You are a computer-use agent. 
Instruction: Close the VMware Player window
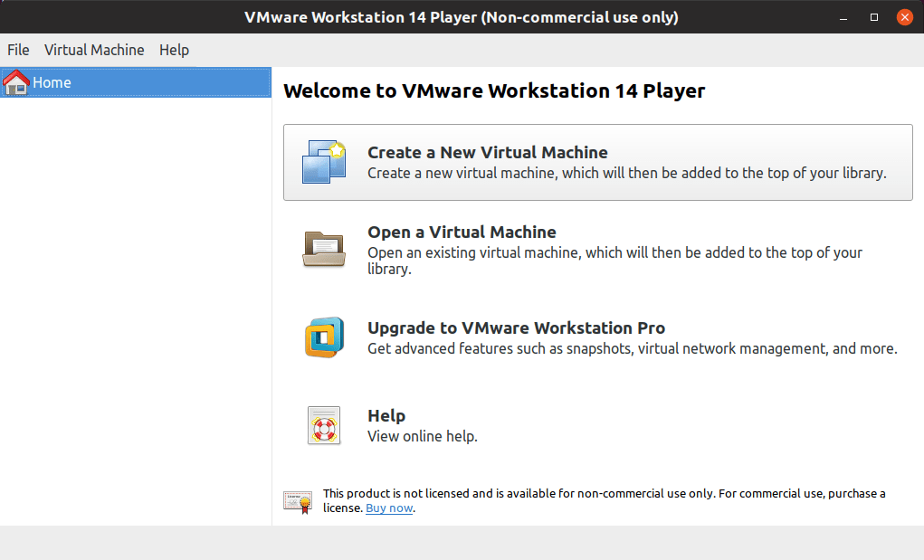[x=905, y=18]
